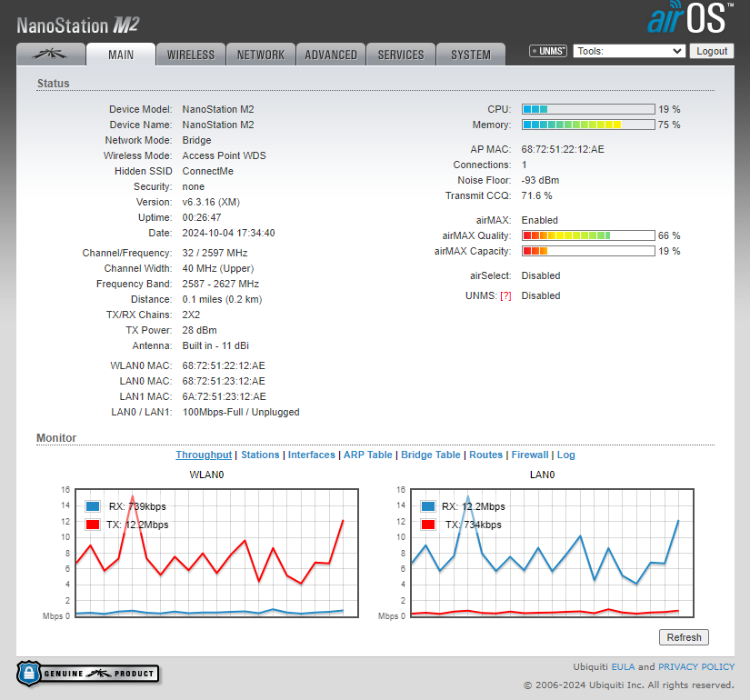
Task: Click the airMAX Quality progress bar
Action: click(x=587, y=235)
